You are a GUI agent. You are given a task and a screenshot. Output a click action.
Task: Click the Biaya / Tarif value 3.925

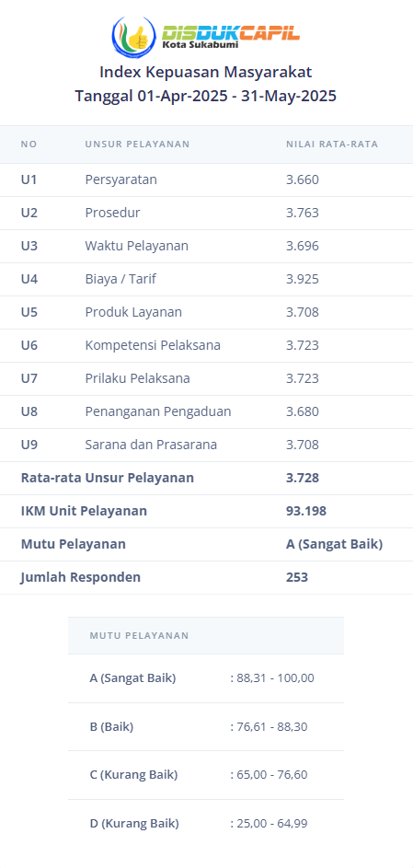(303, 279)
